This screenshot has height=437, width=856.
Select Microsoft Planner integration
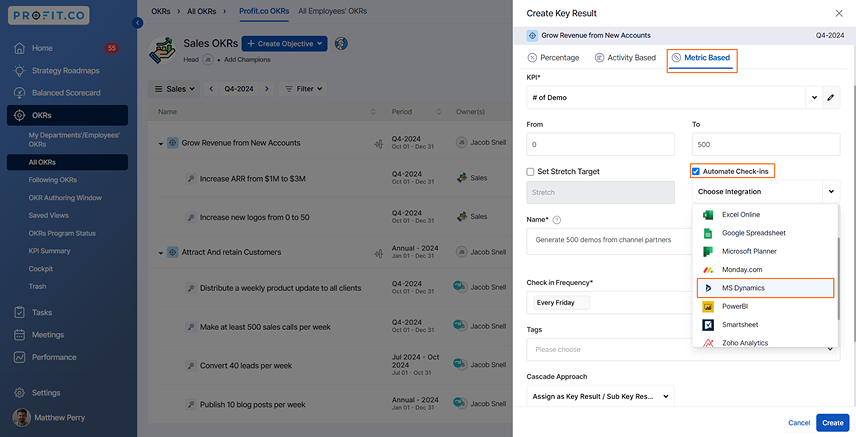[765, 251]
